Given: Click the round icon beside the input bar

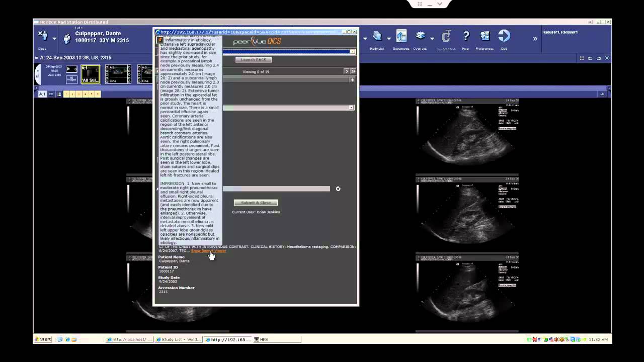Looking at the screenshot, I should (x=338, y=189).
